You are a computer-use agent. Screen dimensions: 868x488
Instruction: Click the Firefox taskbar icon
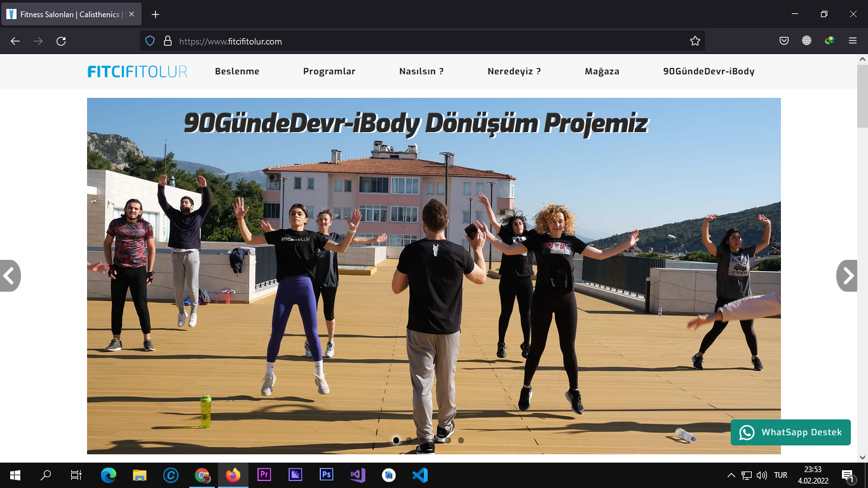tap(233, 475)
